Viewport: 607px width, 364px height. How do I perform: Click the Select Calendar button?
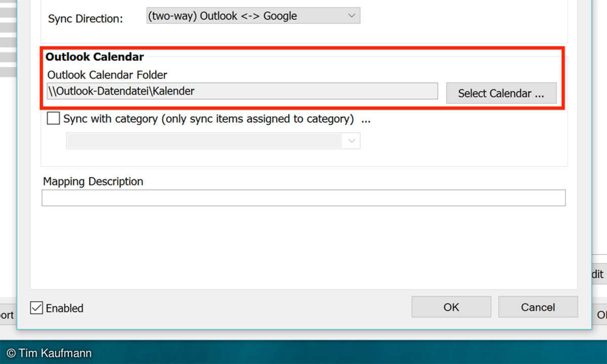point(501,94)
